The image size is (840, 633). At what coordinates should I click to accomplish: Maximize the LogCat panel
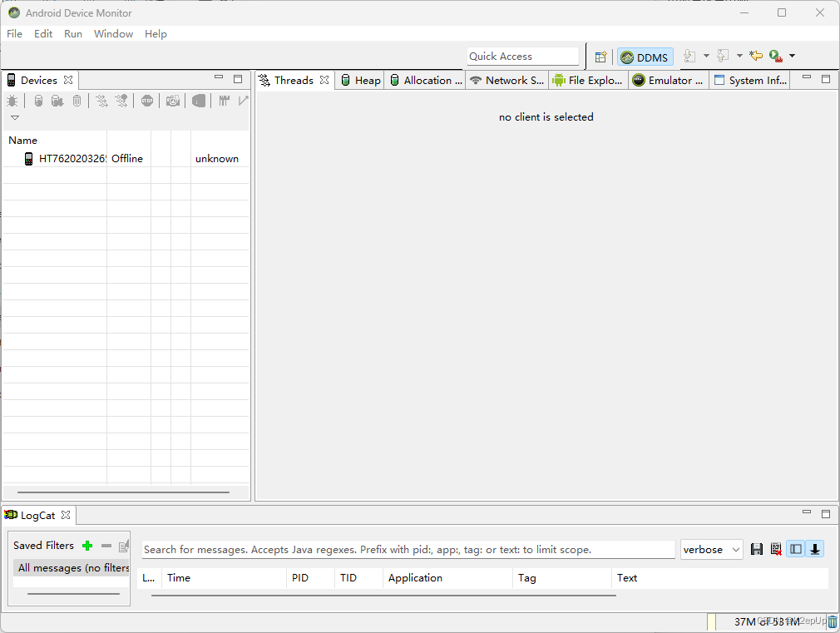826,513
